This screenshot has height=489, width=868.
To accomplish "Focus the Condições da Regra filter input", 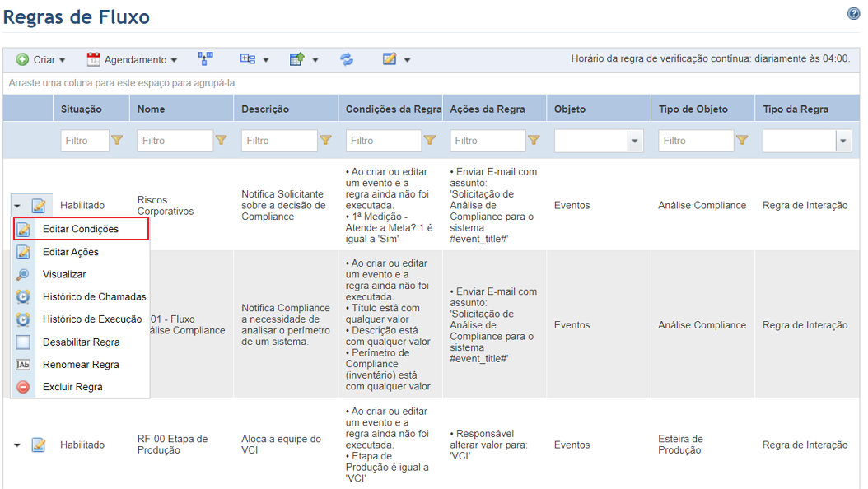I will [383, 141].
